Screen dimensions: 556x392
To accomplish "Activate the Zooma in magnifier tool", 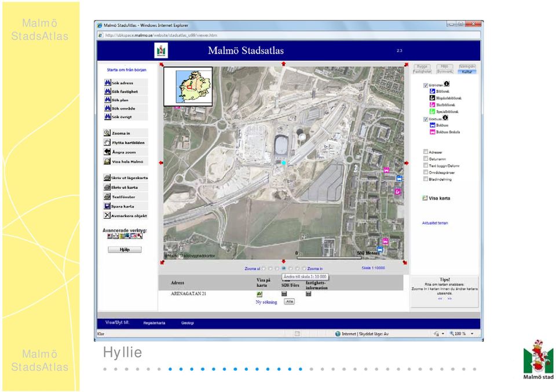I will [x=126, y=133].
